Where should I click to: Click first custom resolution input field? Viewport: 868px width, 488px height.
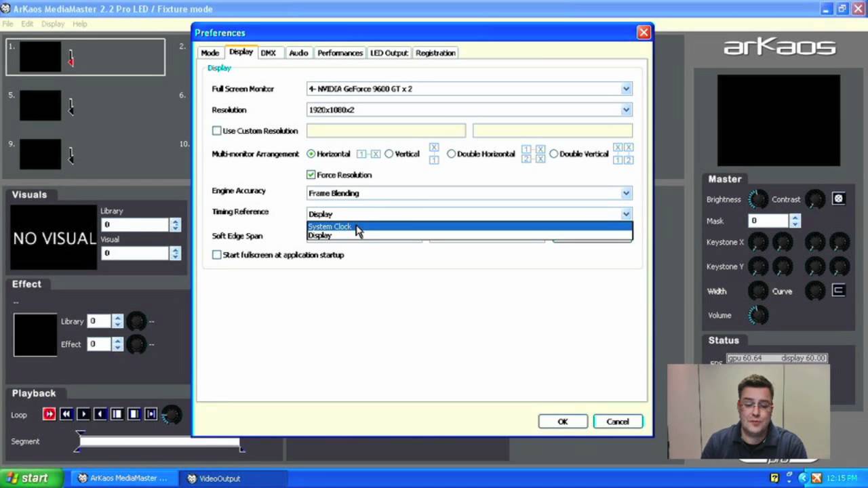[x=386, y=131]
